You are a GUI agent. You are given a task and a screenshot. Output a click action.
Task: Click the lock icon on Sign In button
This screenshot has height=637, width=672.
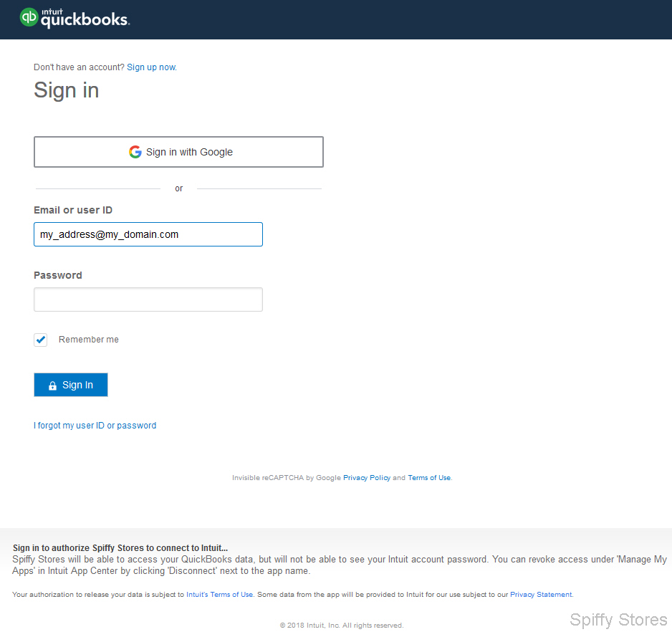coord(52,385)
